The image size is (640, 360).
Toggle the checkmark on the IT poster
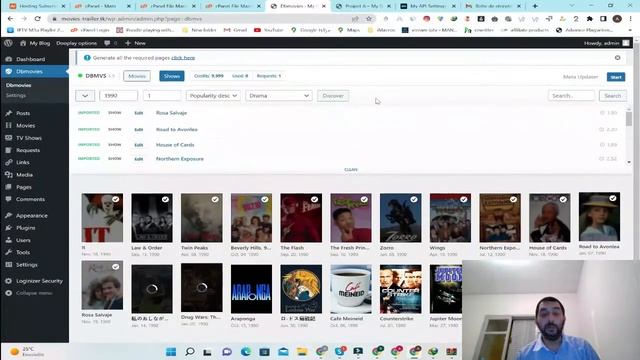pyautogui.click(x=116, y=199)
